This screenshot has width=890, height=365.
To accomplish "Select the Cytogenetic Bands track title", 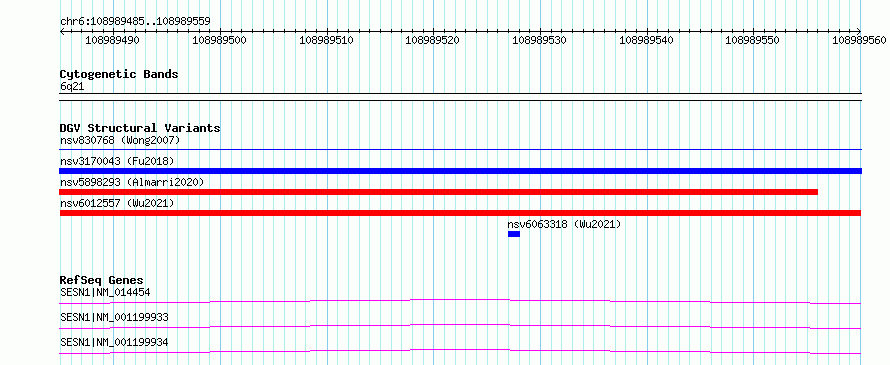I will [119, 74].
